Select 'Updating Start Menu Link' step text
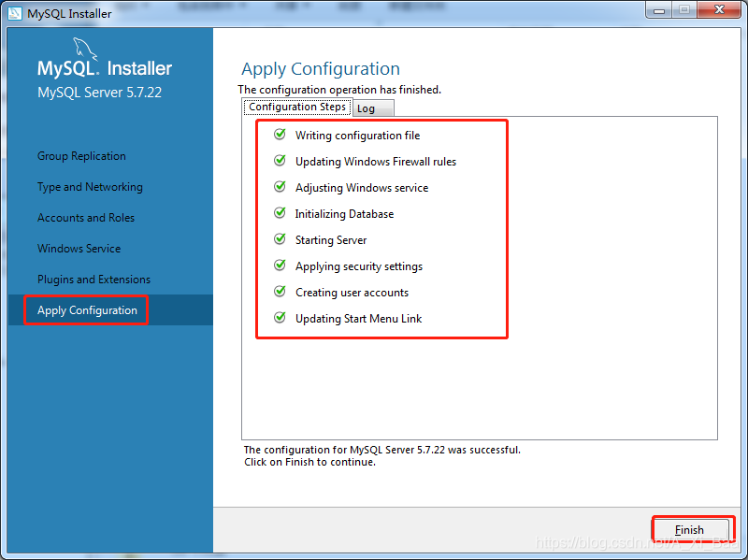 pyautogui.click(x=358, y=319)
